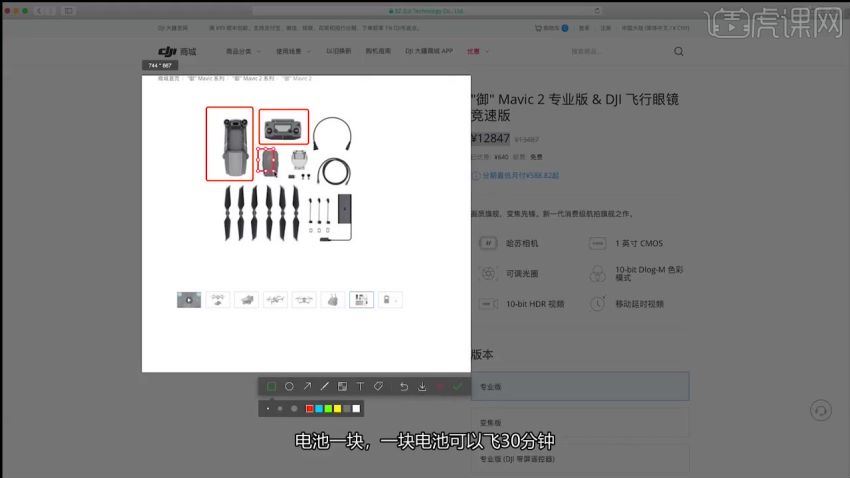Click the browser address bar
The width and height of the screenshot is (850, 478).
click(426, 11)
